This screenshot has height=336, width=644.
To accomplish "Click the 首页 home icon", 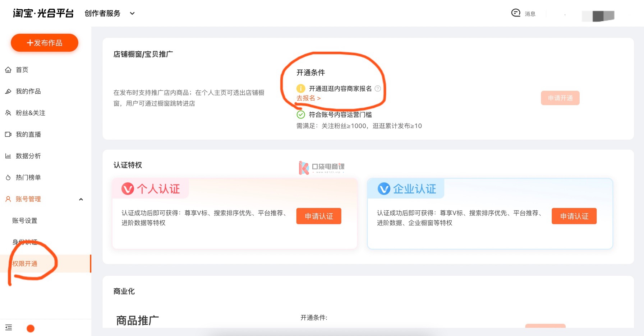I will pos(8,70).
